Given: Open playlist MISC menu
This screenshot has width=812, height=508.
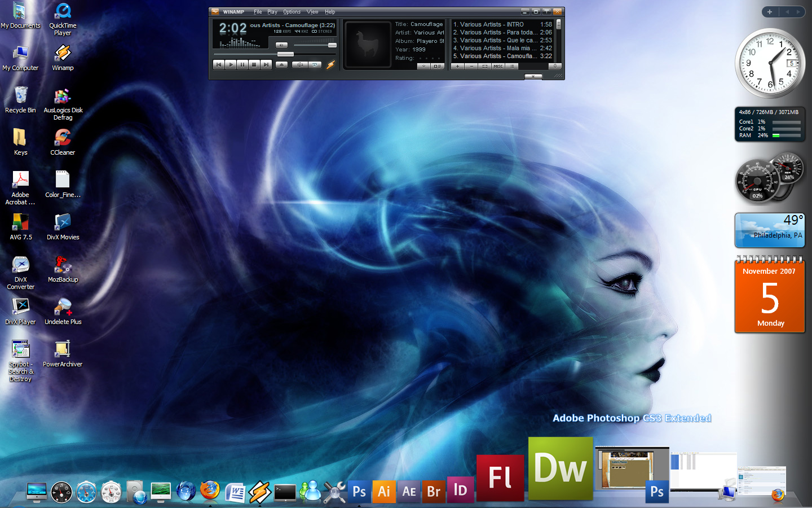Looking at the screenshot, I should 498,66.
